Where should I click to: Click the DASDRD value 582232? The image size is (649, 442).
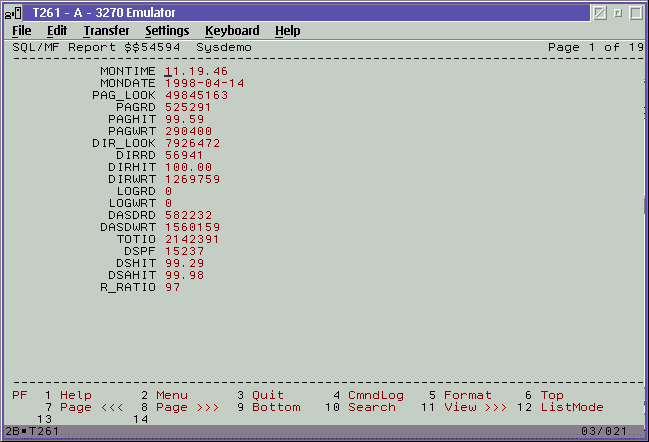[x=188, y=215]
